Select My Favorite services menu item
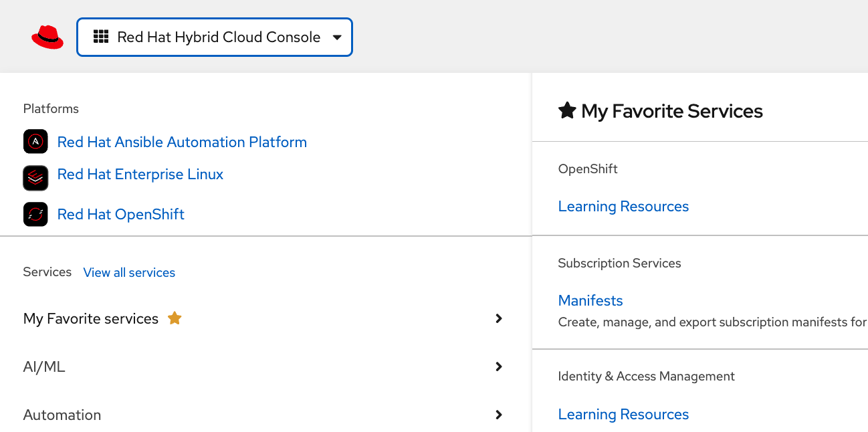 [91, 318]
